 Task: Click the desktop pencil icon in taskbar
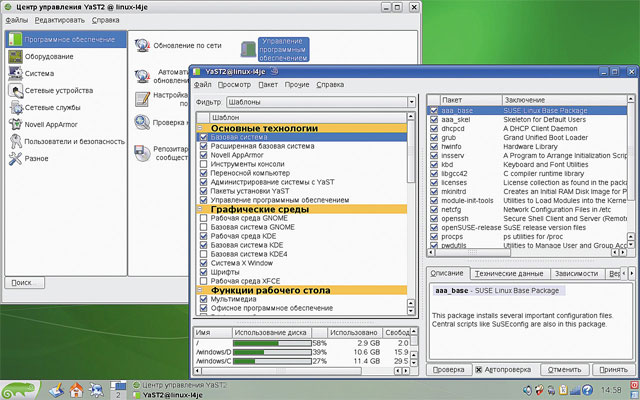(56, 390)
